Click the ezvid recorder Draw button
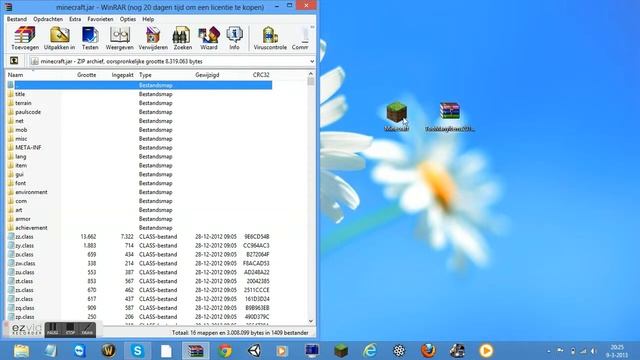Image resolution: width=640 pixels, height=360 pixels. [x=87, y=329]
